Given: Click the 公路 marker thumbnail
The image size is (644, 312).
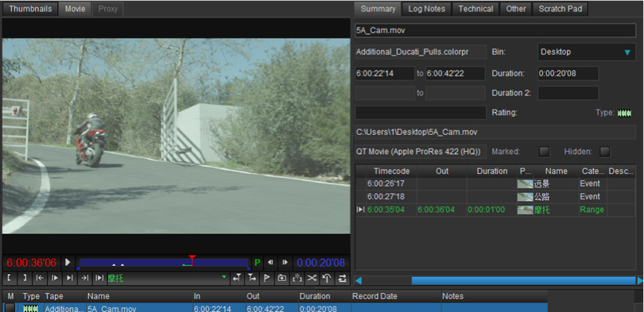Looking at the screenshot, I should [525, 197].
